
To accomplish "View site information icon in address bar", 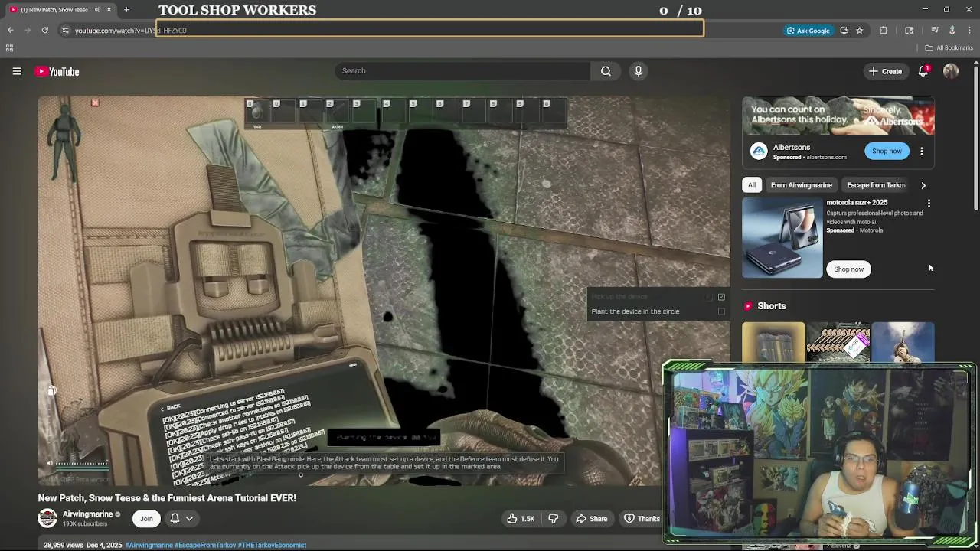I will click(66, 31).
